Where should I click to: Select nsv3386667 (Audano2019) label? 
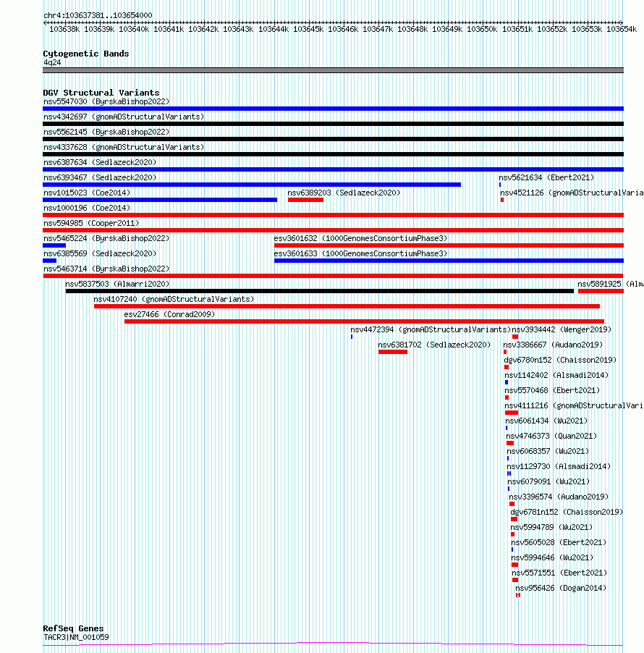(x=553, y=345)
